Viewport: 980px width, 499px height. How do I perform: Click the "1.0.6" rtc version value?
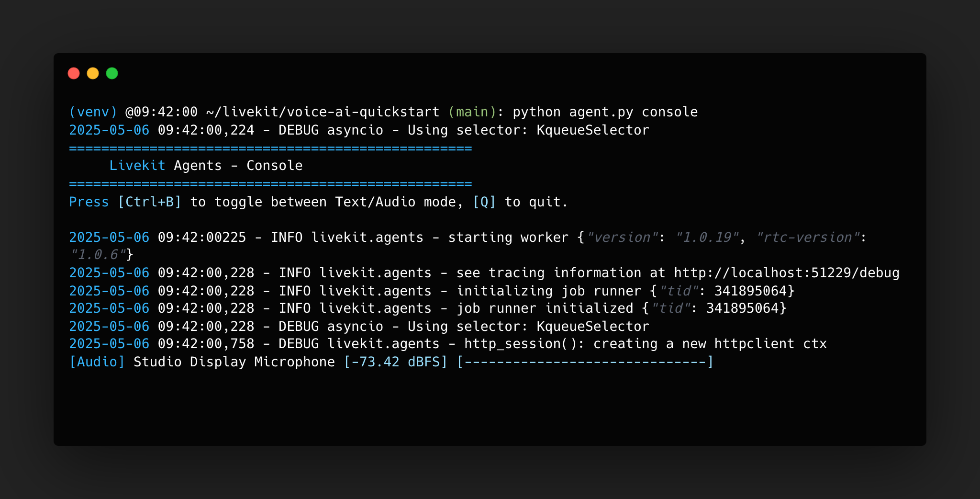(x=98, y=254)
